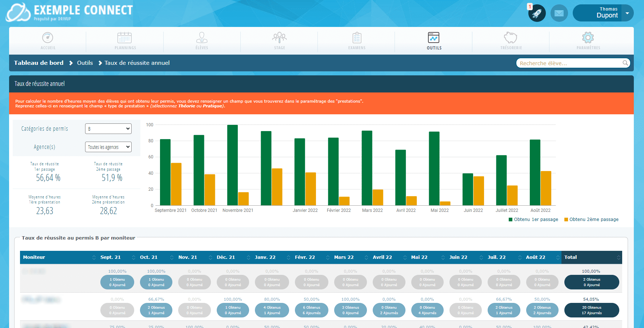Click the orange prestations warning banner
The image size is (644, 328).
[321, 104]
